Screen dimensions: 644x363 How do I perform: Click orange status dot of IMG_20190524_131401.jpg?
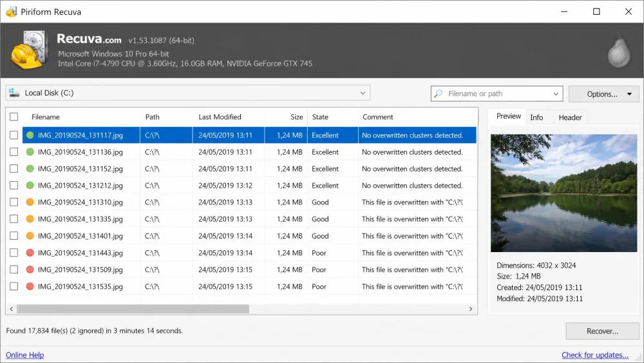click(30, 236)
